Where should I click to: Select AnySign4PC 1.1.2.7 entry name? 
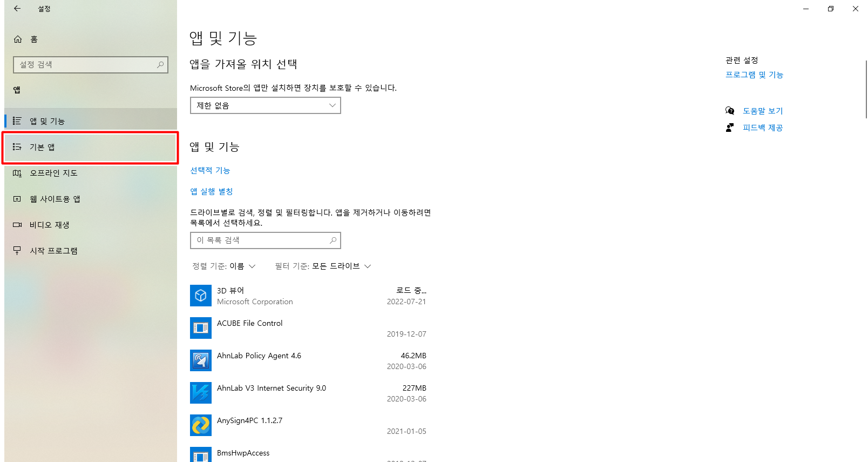click(x=249, y=420)
